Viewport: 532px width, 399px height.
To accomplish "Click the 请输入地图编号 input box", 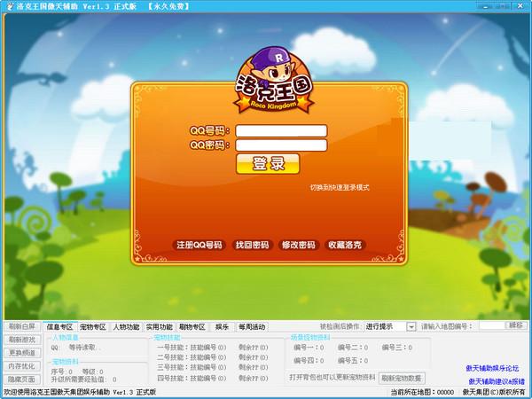I will [493, 326].
